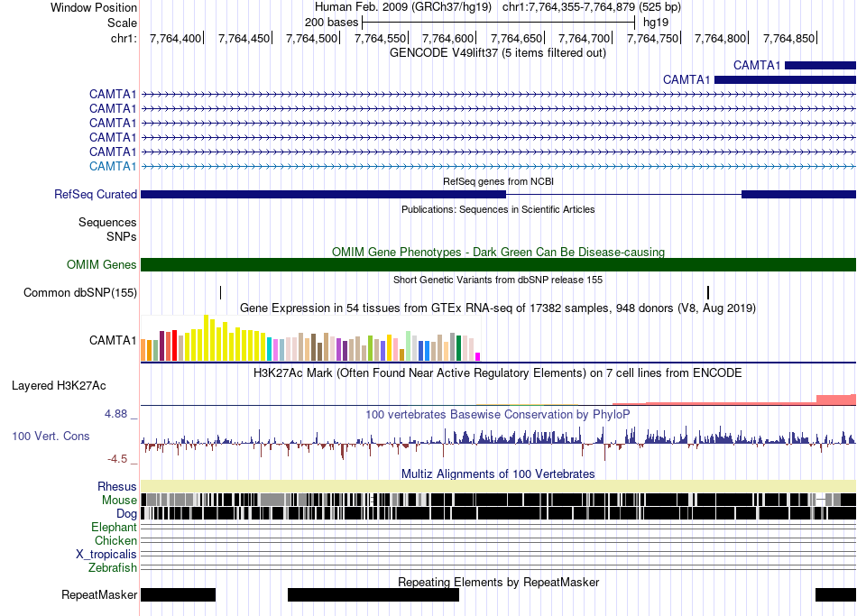Click the Dog alignment label
This screenshot has height=616, width=857.
pos(126,514)
